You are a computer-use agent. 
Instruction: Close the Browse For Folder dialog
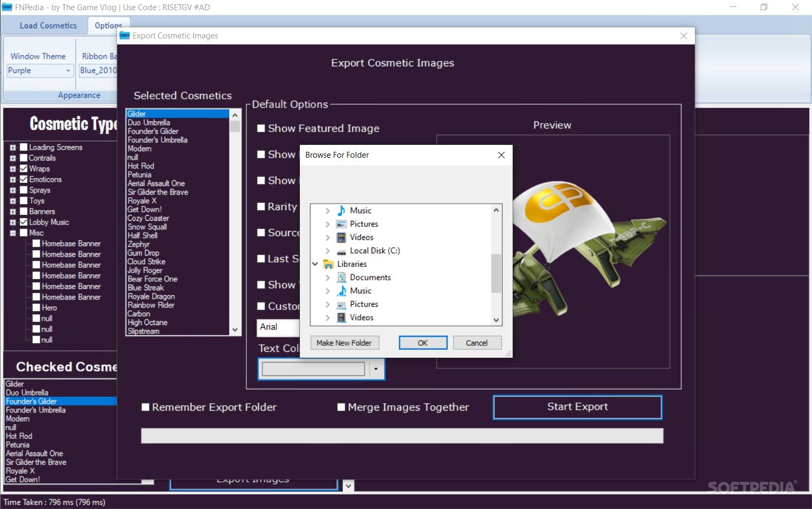pyautogui.click(x=501, y=155)
